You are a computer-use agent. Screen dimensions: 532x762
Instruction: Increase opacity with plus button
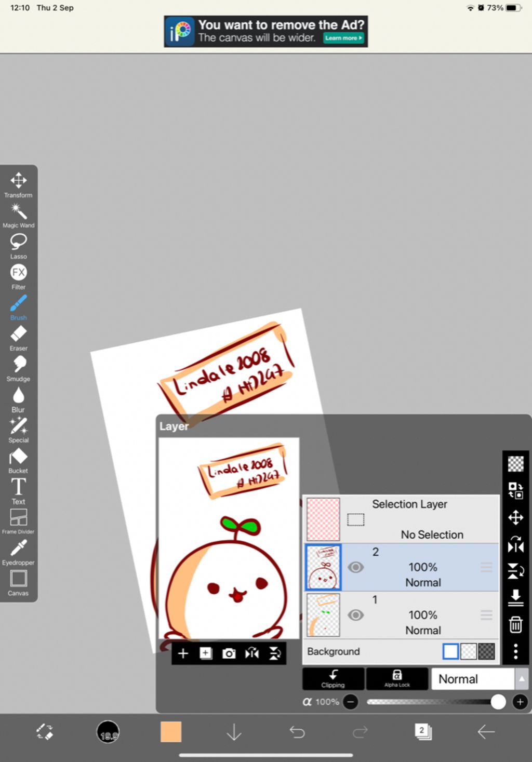pos(520,702)
